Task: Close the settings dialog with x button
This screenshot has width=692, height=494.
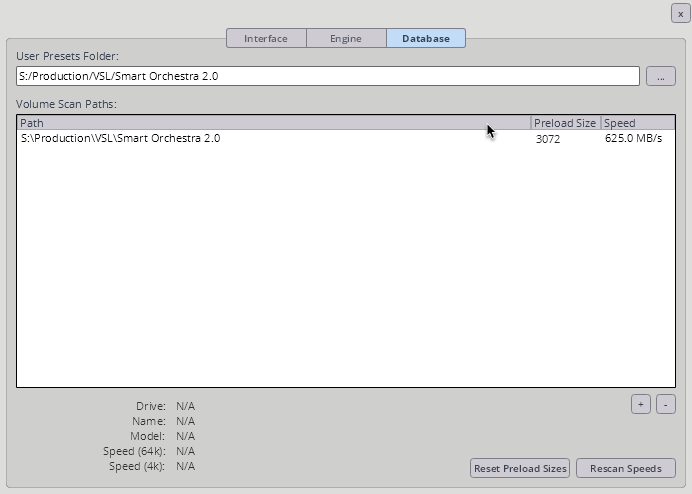Action: point(681,14)
